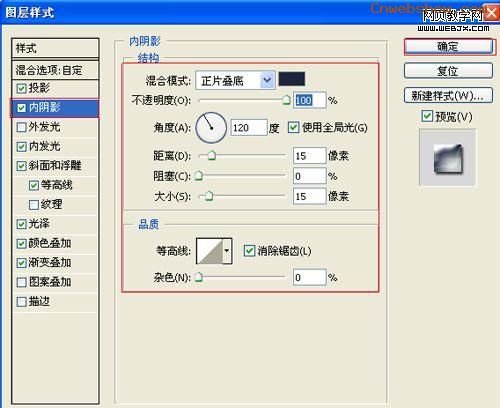Viewport: 500px width, 408px height.
Task: Open the 混合模式 blend mode dropdown
Action: coord(235,80)
